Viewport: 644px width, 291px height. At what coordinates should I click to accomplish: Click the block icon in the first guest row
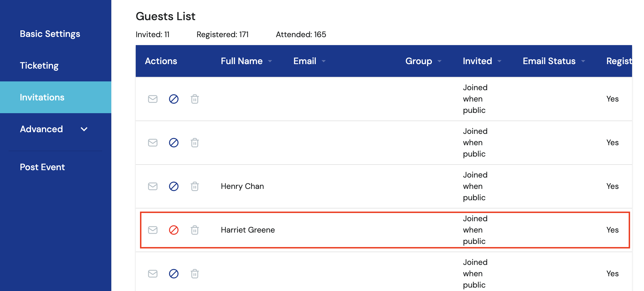click(174, 99)
